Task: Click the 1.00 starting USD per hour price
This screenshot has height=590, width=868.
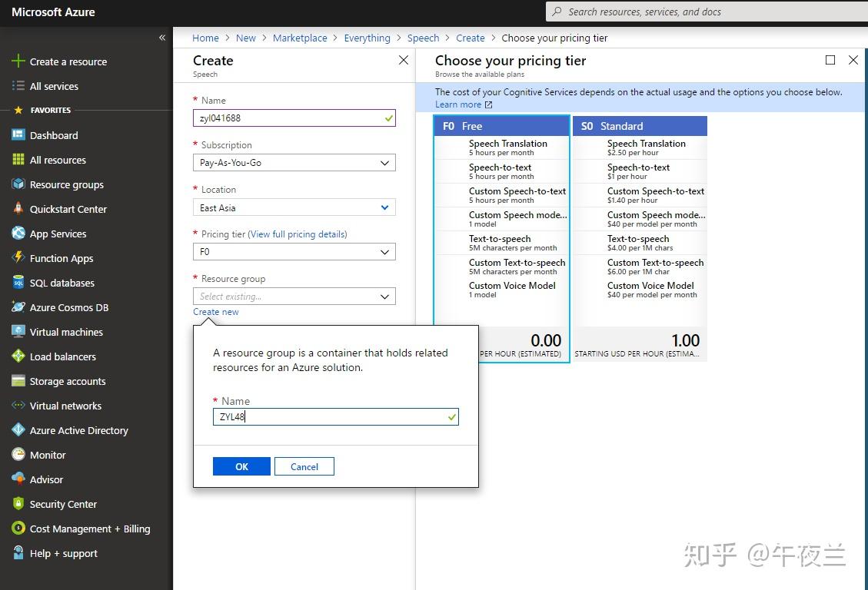Action: point(685,340)
